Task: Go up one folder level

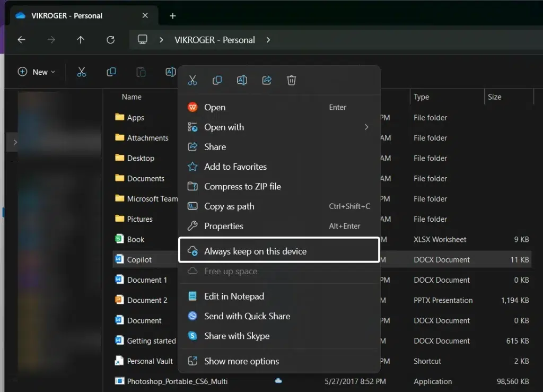Action: pos(81,40)
